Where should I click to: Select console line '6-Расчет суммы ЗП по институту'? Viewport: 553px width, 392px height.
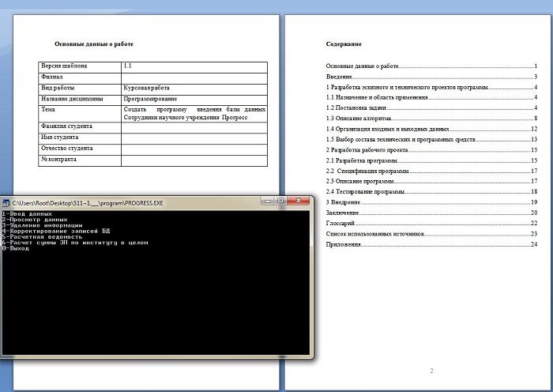pos(75,243)
